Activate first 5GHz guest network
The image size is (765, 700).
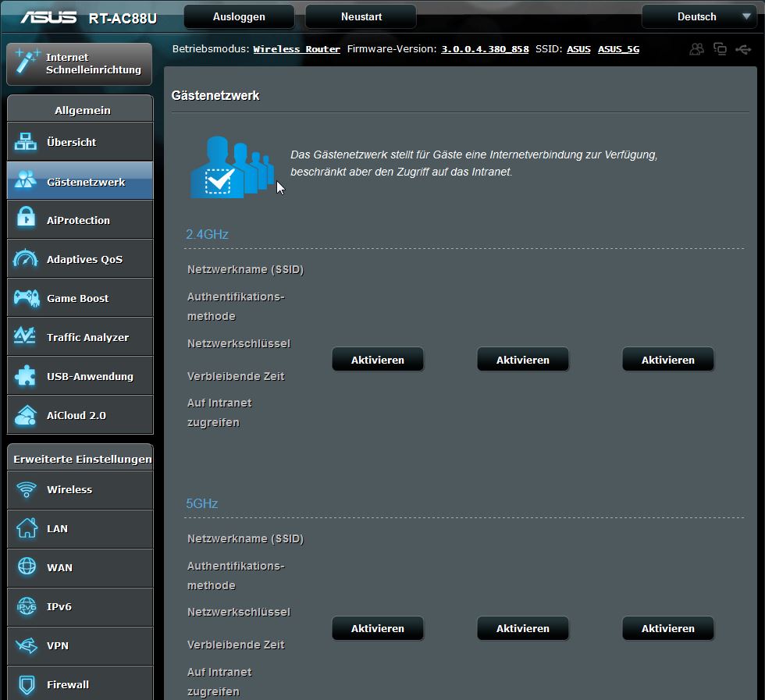378,628
